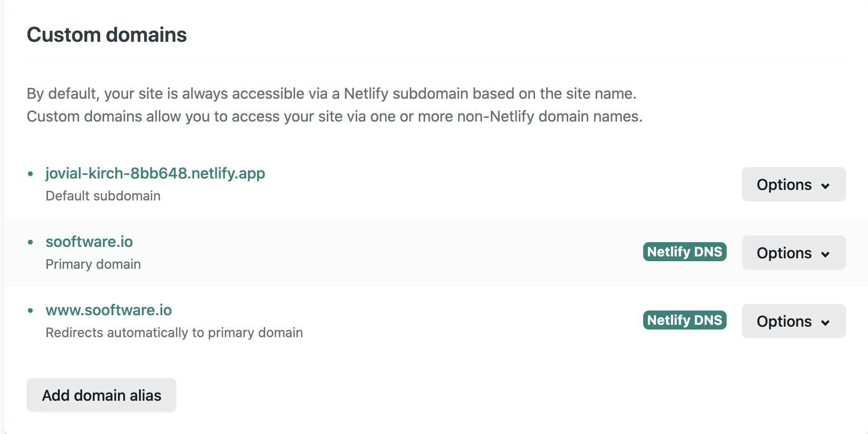Open the www.sooftware.io domain link
The width and height of the screenshot is (868, 434).
[x=109, y=310]
